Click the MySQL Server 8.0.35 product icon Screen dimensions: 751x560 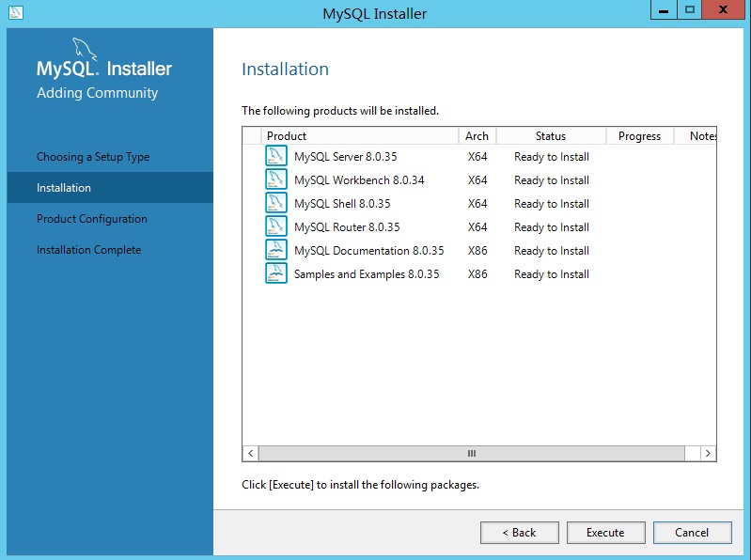276,156
